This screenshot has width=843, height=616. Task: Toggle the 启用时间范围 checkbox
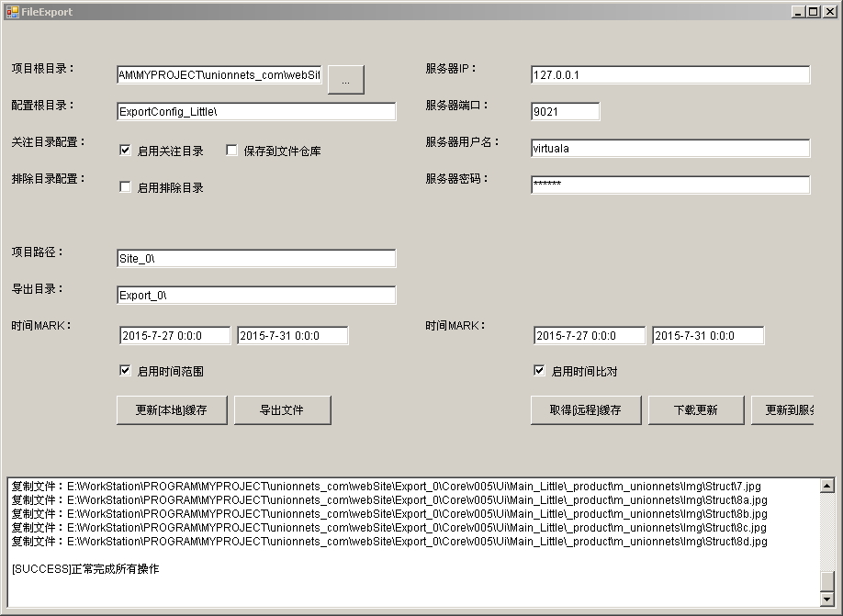[x=126, y=371]
